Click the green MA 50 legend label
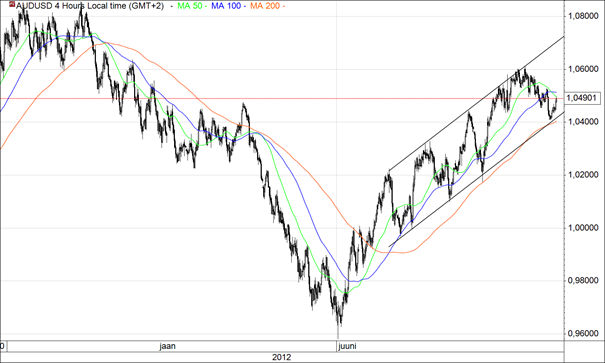This screenshot has width=605, height=363. (190, 6)
